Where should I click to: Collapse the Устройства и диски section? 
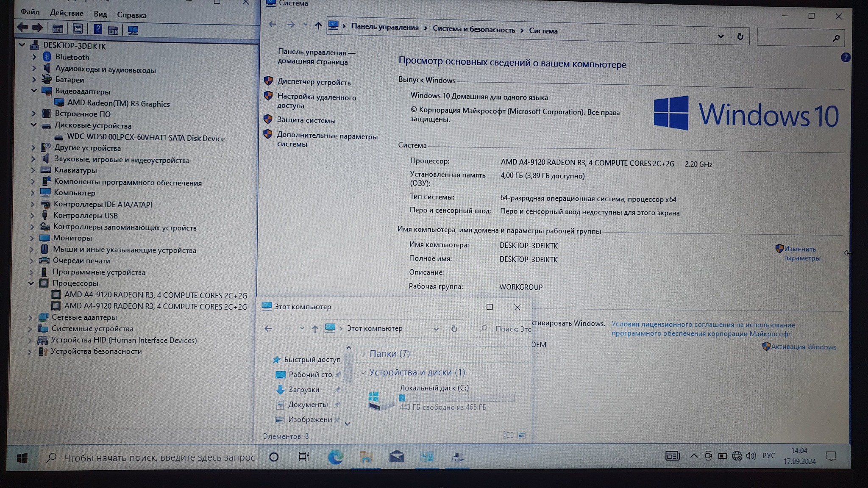click(x=363, y=372)
